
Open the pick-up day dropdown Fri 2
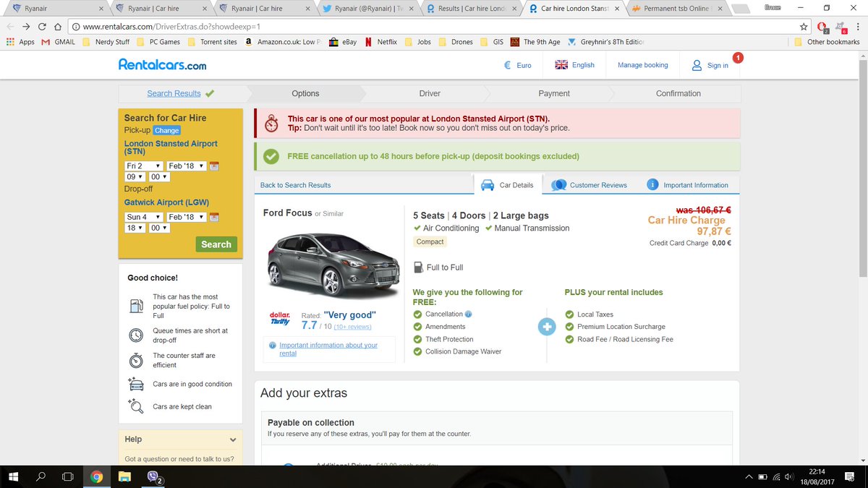(144, 166)
